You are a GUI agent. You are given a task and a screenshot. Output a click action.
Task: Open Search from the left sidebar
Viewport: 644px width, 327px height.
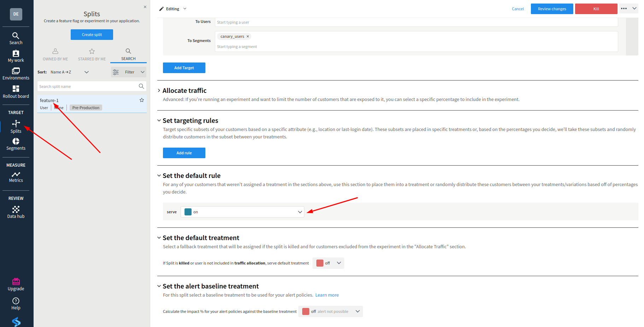point(16,38)
